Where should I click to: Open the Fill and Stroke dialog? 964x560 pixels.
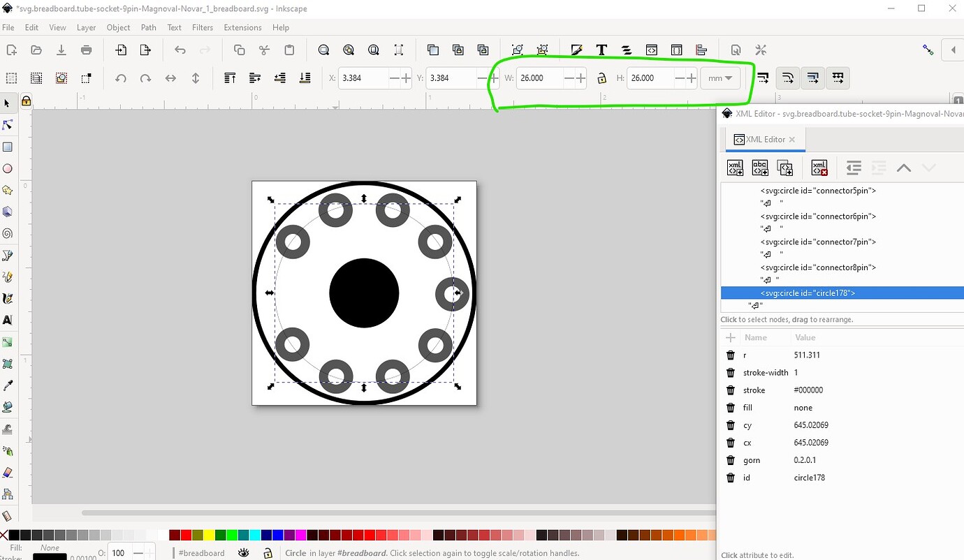[x=577, y=50]
